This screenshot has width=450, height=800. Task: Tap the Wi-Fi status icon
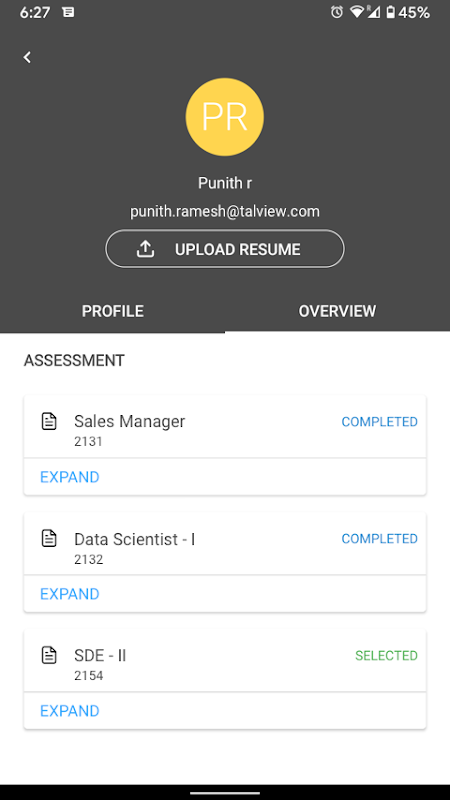(x=356, y=12)
